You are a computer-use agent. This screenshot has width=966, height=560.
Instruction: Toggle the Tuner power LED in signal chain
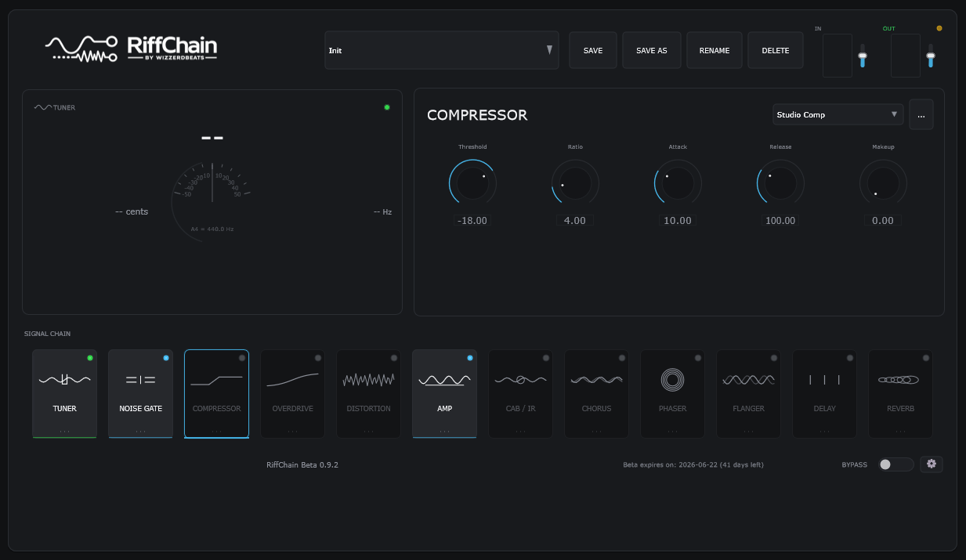[x=89, y=358]
